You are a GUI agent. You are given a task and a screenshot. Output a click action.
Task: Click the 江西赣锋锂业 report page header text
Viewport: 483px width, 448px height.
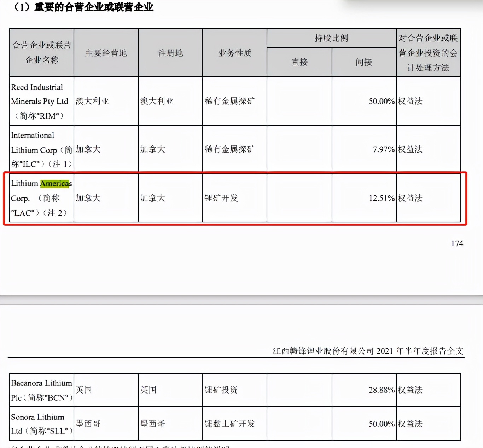pos(368,351)
